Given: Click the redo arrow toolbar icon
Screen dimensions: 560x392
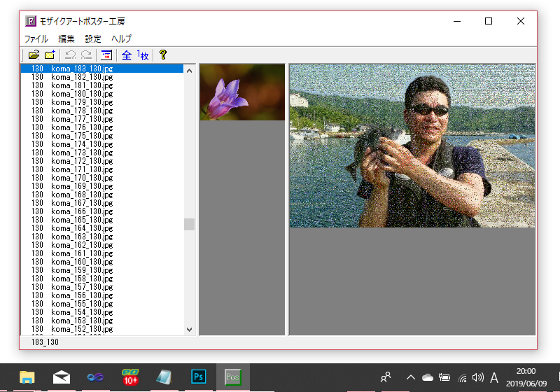Looking at the screenshot, I should [86, 55].
